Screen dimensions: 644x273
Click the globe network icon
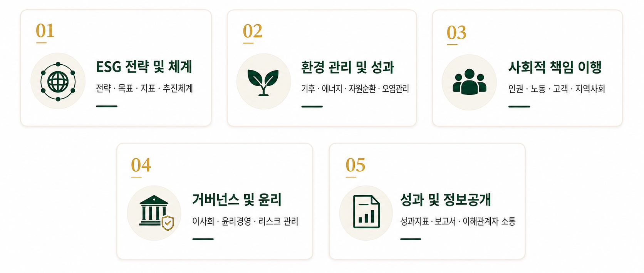58,81
